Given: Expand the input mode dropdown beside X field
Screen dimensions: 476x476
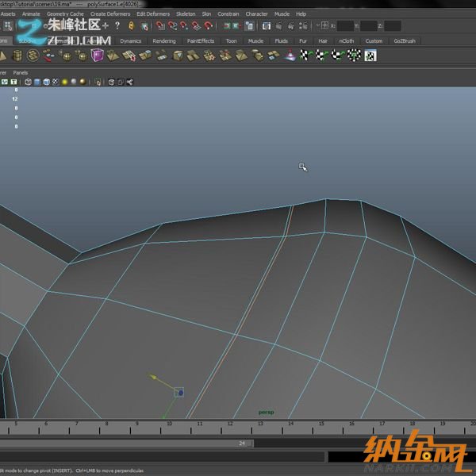Looking at the screenshot, I should pyautogui.click(x=324, y=26).
